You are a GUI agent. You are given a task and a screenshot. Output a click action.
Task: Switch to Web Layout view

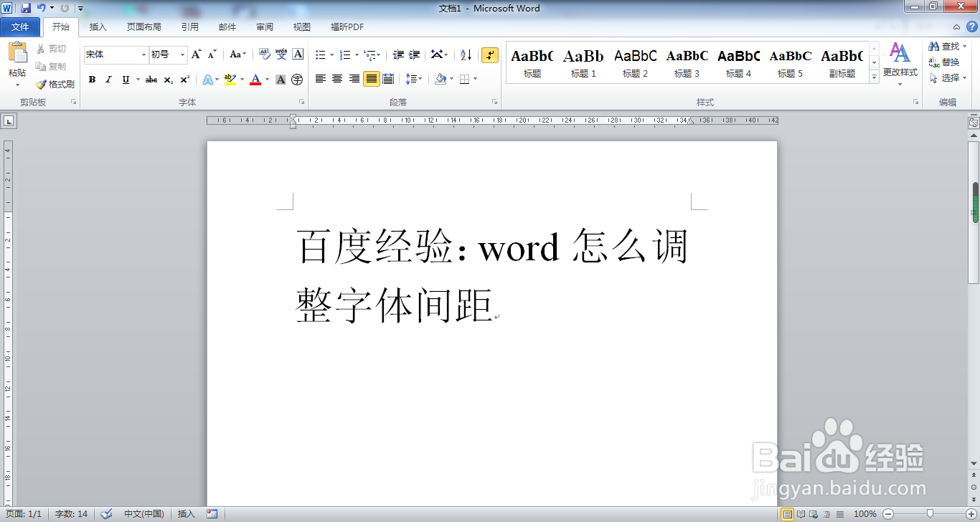pyautogui.click(x=814, y=514)
